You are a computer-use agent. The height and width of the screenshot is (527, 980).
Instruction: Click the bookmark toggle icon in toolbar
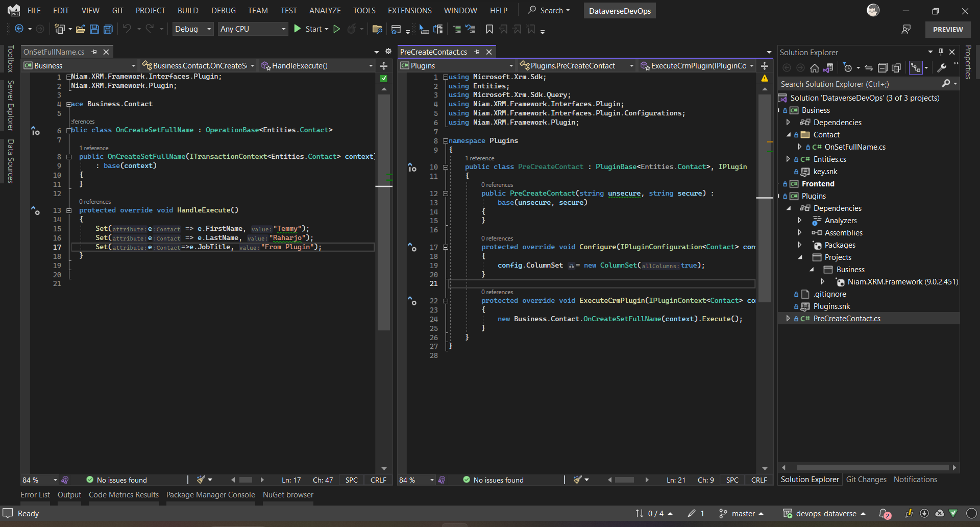(x=489, y=29)
